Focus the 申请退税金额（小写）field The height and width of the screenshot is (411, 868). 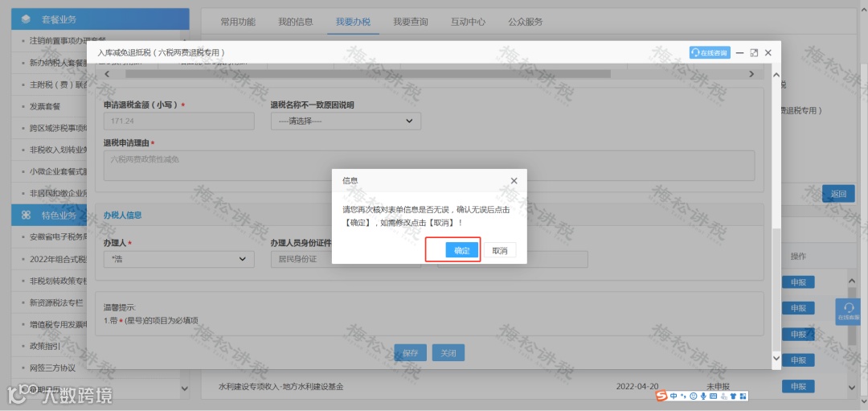tap(178, 121)
